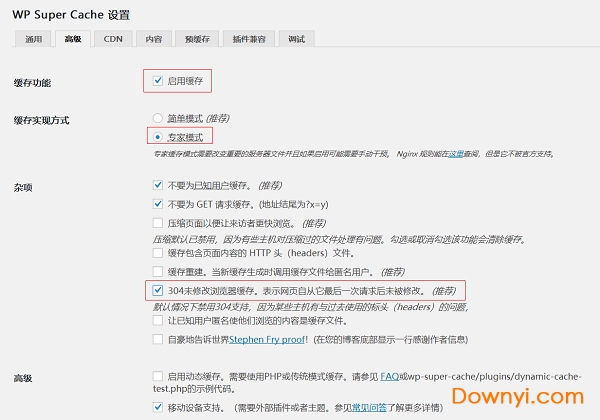Enable 让已知用户匿名 checkbox
Screen dimensions: 600x420
pos(158,320)
